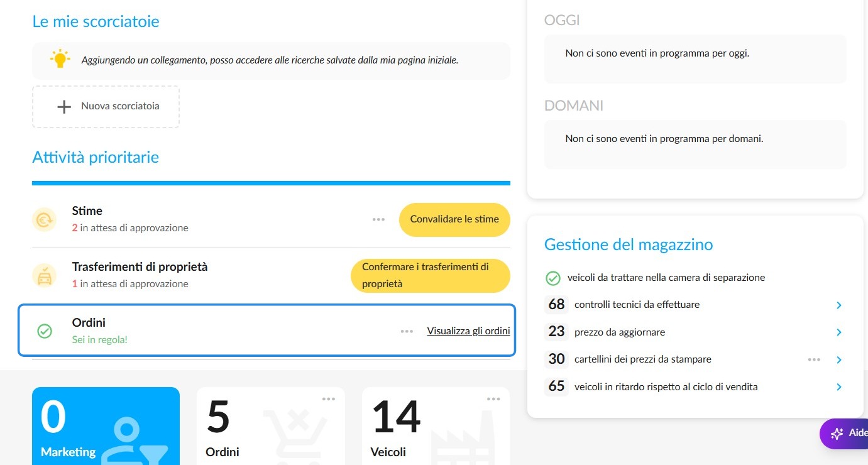Open three-dots menu in Ordini row

[x=407, y=331]
